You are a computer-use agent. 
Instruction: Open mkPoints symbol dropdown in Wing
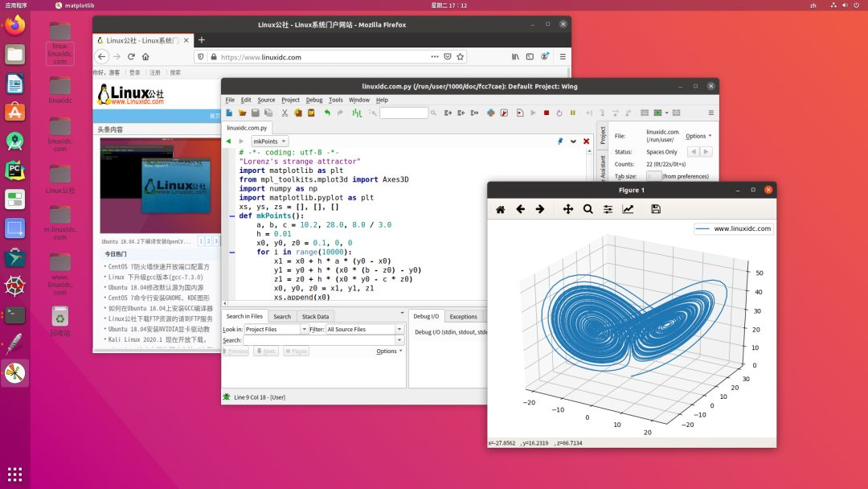tap(269, 142)
